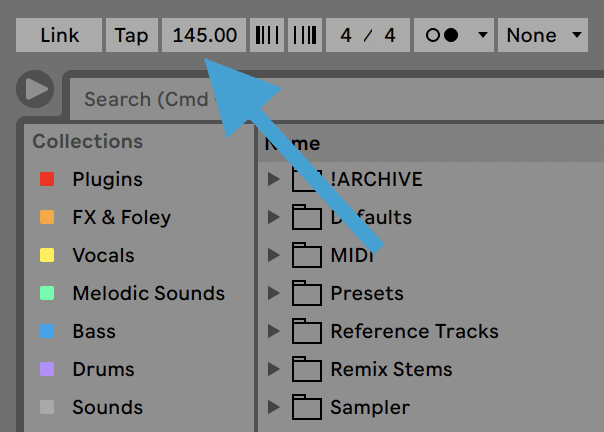
Task: Click the gray Sounds color swatch
Action: pos(47,407)
